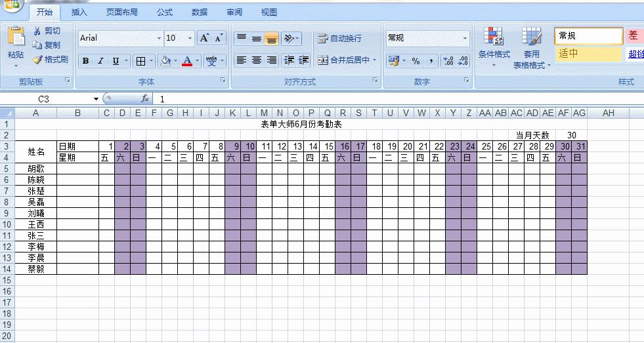This screenshot has height=343, width=644.
Task: Select column AH header
Action: (x=609, y=113)
